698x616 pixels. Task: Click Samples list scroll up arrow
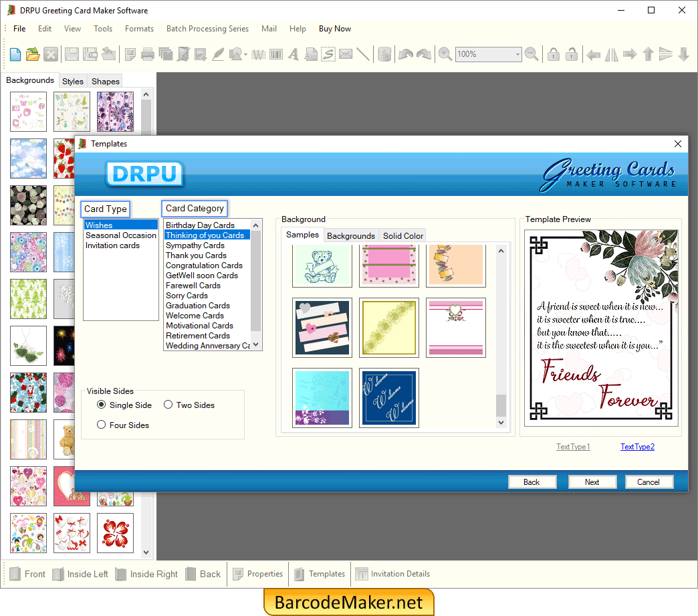[x=501, y=251]
